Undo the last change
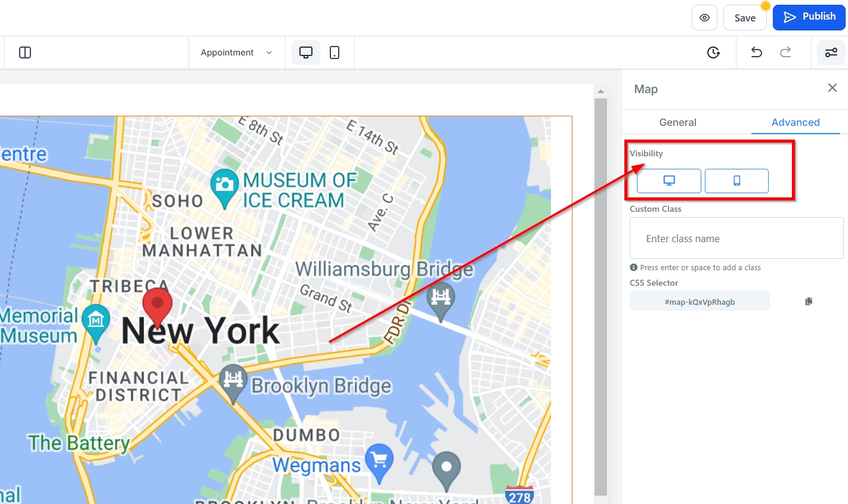Screen dimensions: 848x504 click(756, 52)
